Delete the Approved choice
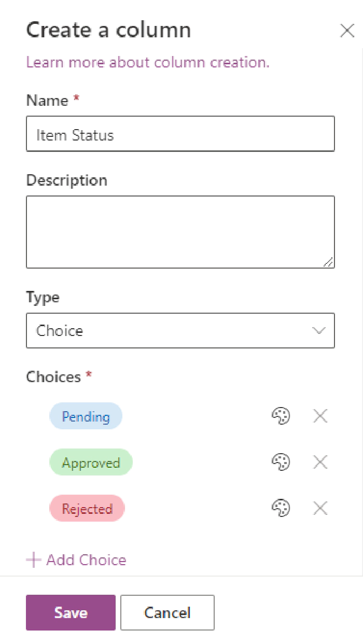Viewport: 363px width, 644px height. pyautogui.click(x=320, y=462)
